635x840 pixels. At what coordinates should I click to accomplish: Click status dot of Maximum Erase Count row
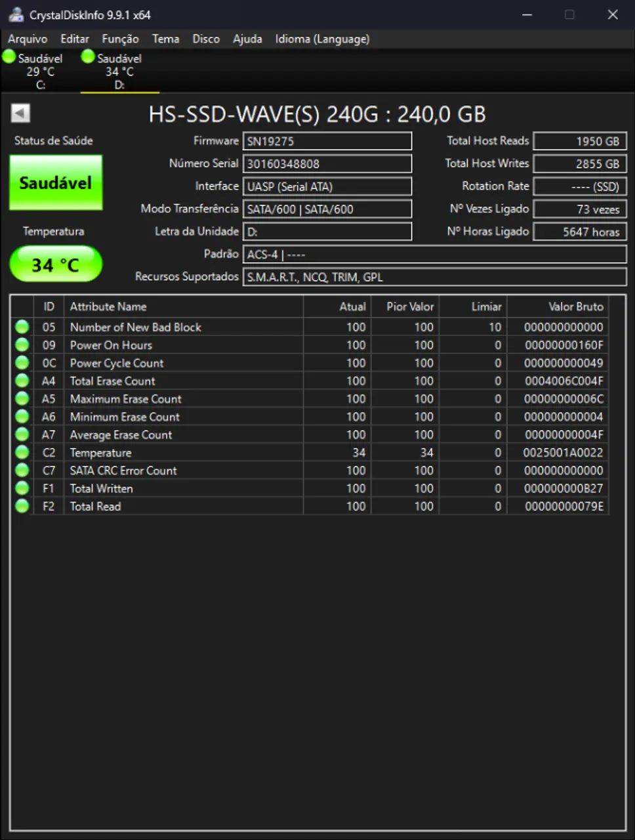pyautogui.click(x=22, y=398)
